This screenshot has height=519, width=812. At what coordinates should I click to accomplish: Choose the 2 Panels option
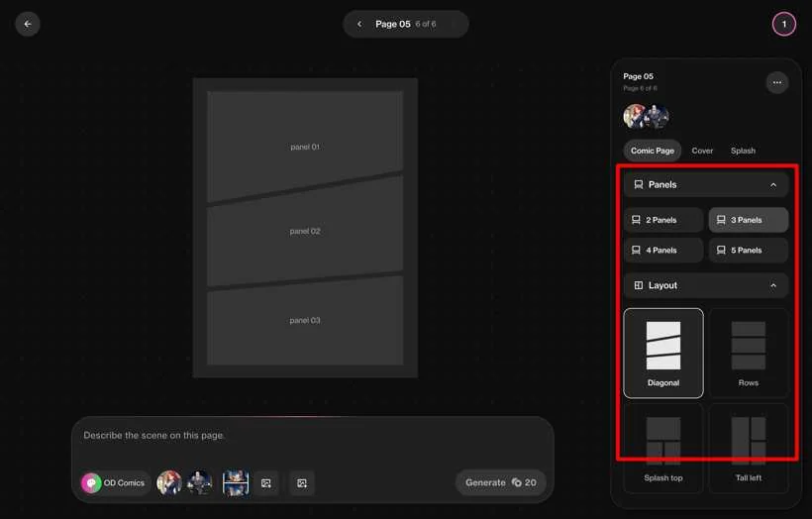click(x=663, y=220)
